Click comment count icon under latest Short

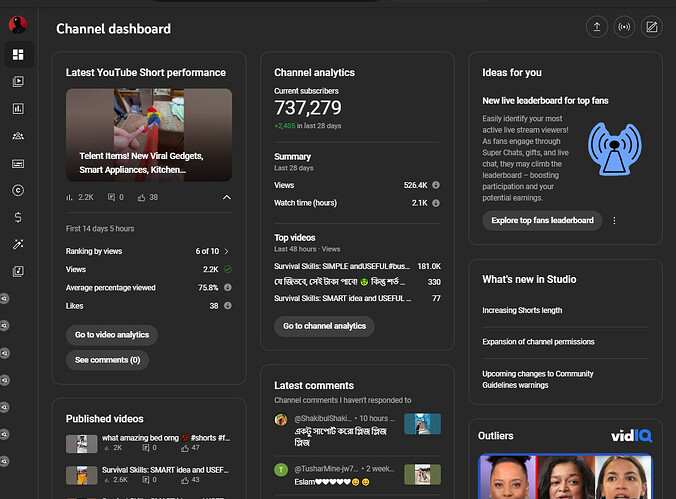point(111,197)
